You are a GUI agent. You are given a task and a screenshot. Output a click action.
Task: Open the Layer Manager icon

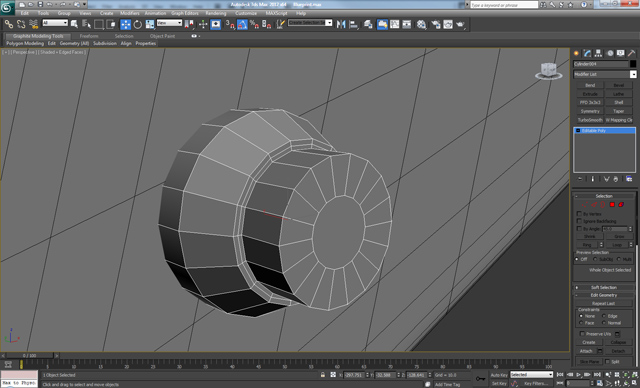click(368, 24)
